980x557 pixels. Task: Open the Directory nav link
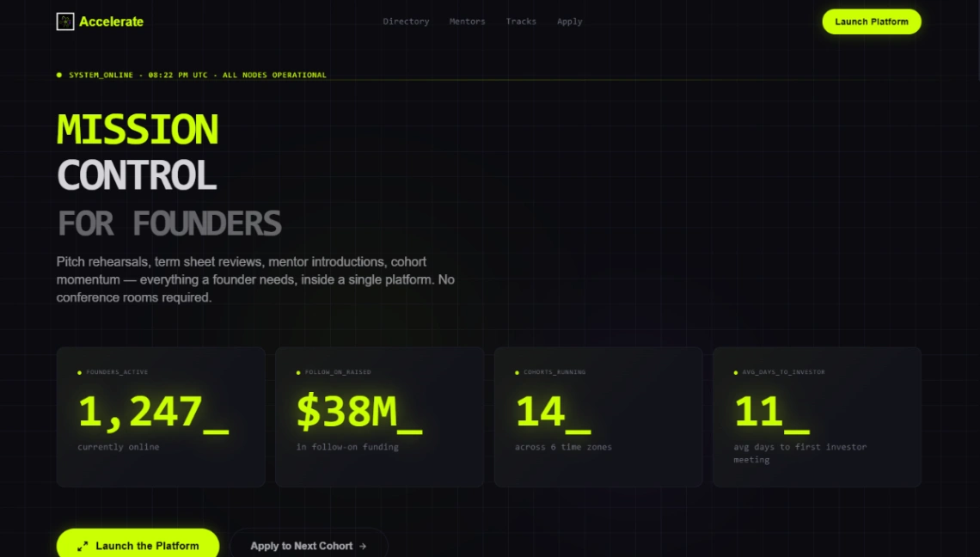click(406, 21)
